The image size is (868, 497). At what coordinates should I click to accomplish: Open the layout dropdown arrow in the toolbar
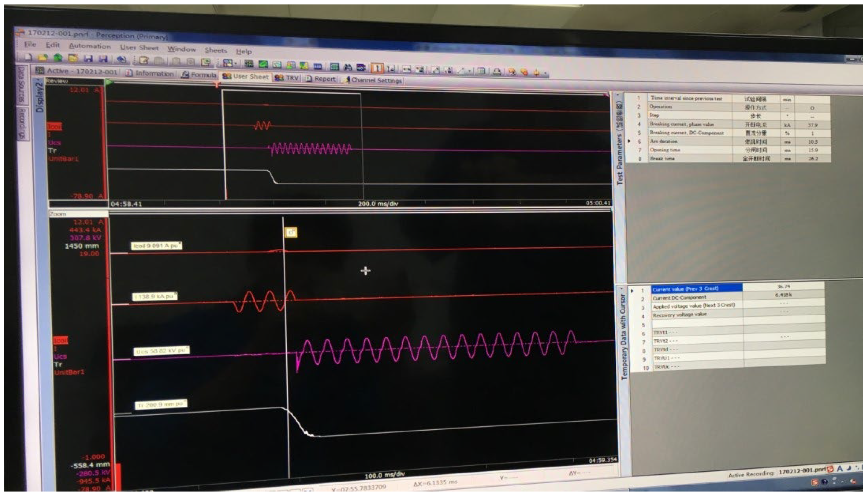point(235,64)
